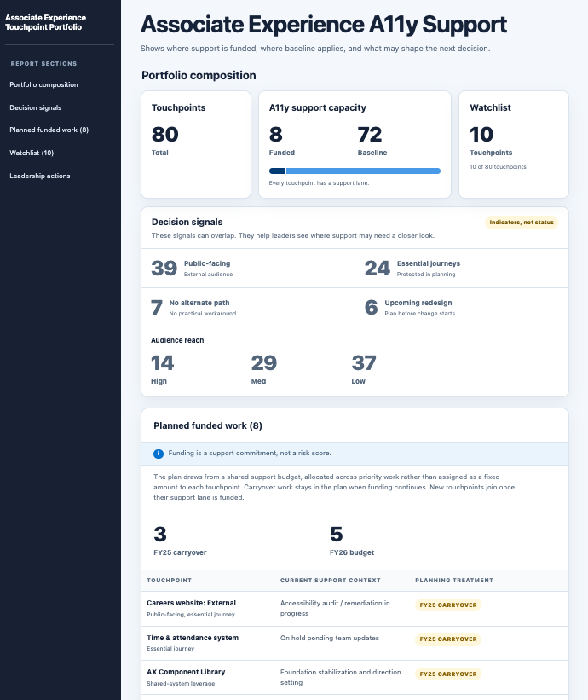Viewport: 588px width, 700px height.
Task: Open the Watchlist summary card
Action: tap(514, 145)
